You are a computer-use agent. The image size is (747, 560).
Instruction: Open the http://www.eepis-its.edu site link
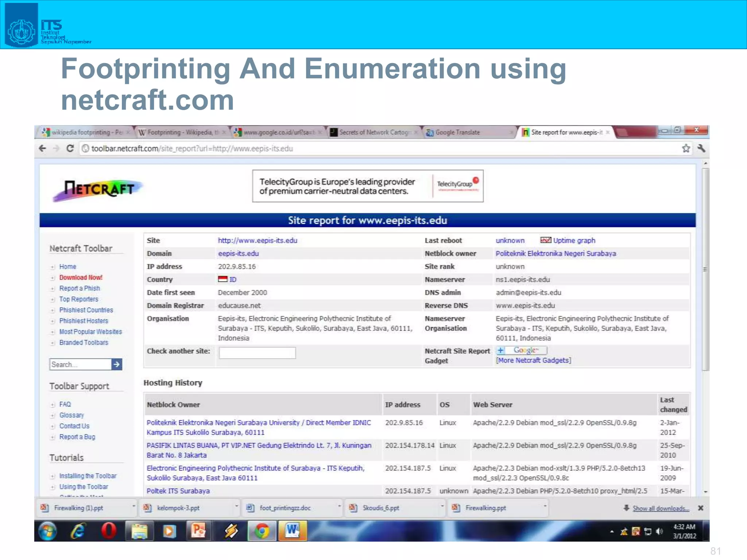point(258,240)
